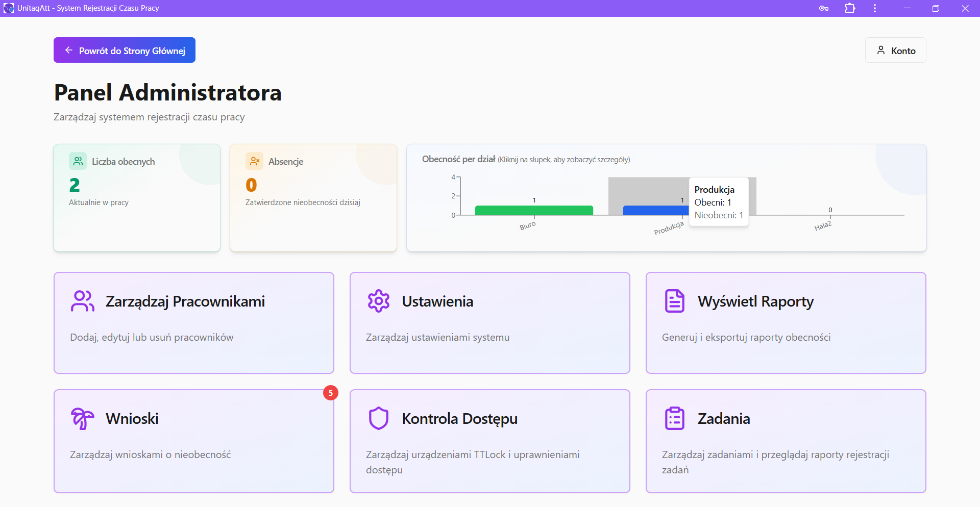Image resolution: width=980 pixels, height=507 pixels.
Task: Click the user icon beside Konto
Action: point(881,50)
